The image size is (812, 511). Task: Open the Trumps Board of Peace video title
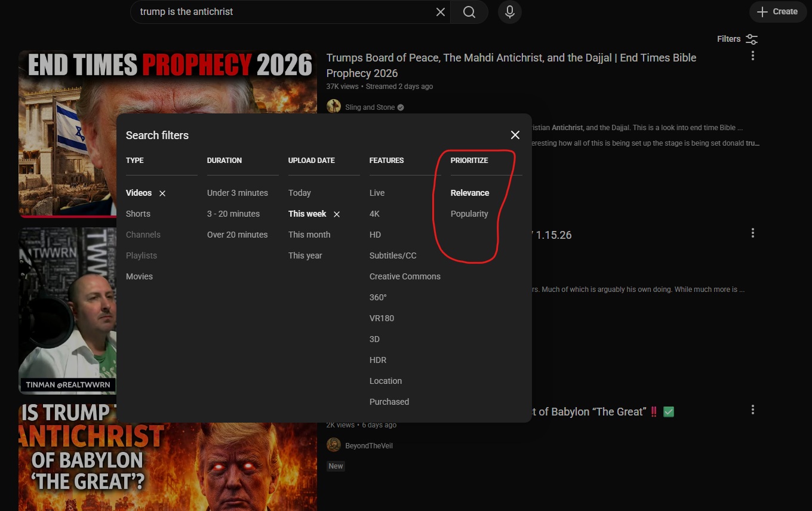click(x=511, y=65)
